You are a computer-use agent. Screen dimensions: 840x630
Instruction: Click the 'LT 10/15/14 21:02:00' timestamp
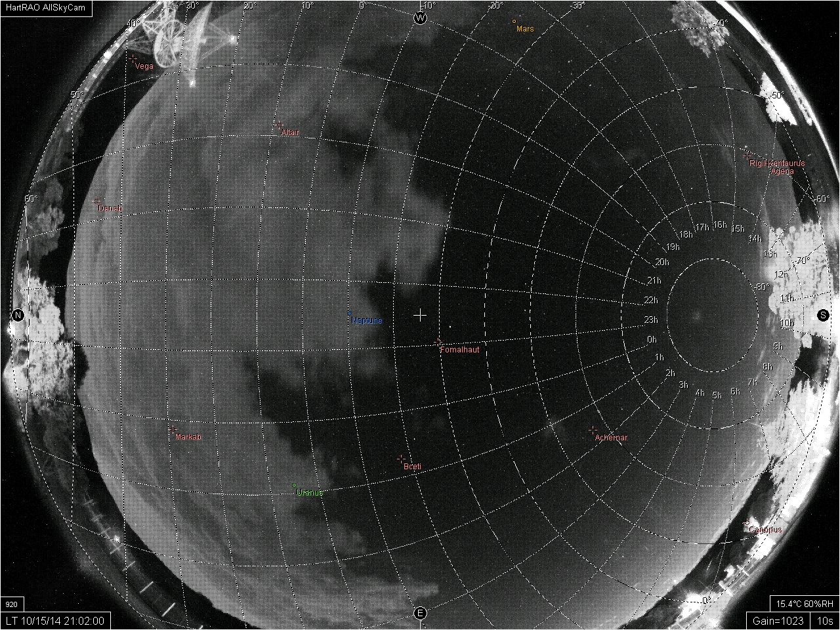(x=55, y=620)
